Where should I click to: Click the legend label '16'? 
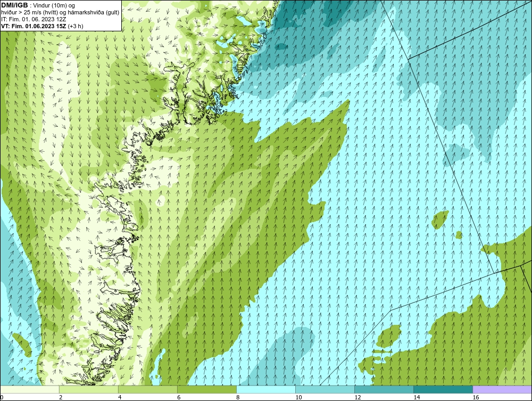coord(476,397)
